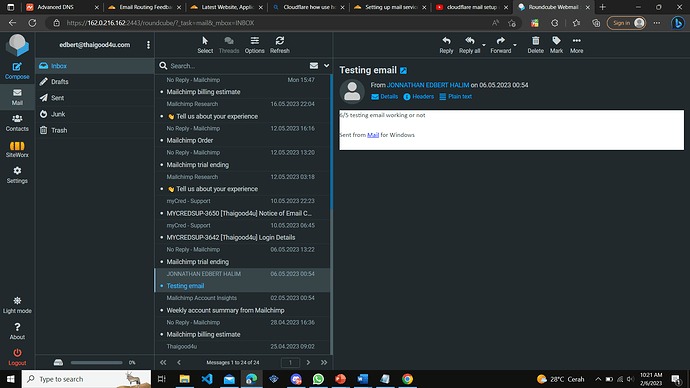Show message Details
Viewport: 690px width, 388px height.
pyautogui.click(x=385, y=96)
